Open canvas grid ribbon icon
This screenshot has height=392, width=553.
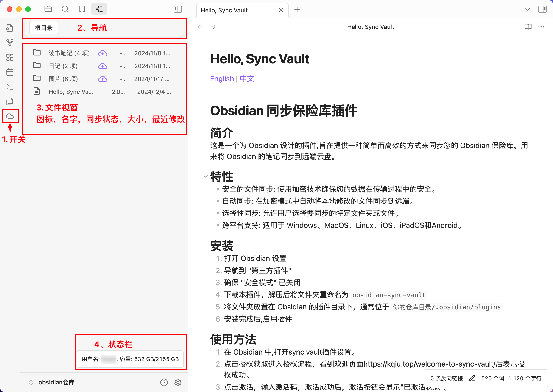tap(10, 57)
